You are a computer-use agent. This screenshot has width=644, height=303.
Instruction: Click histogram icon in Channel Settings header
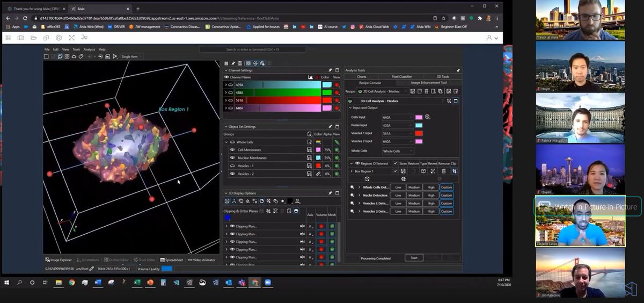310,77
